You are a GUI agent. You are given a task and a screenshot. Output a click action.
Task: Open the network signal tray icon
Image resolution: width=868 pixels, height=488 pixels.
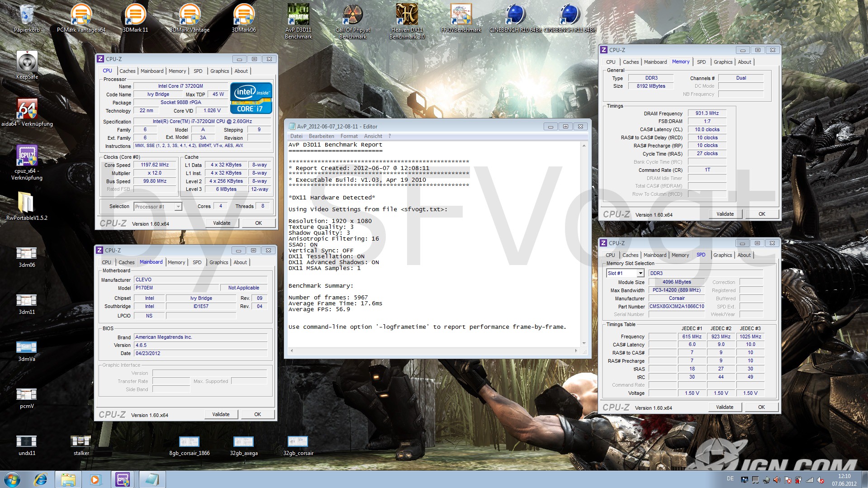(x=810, y=480)
